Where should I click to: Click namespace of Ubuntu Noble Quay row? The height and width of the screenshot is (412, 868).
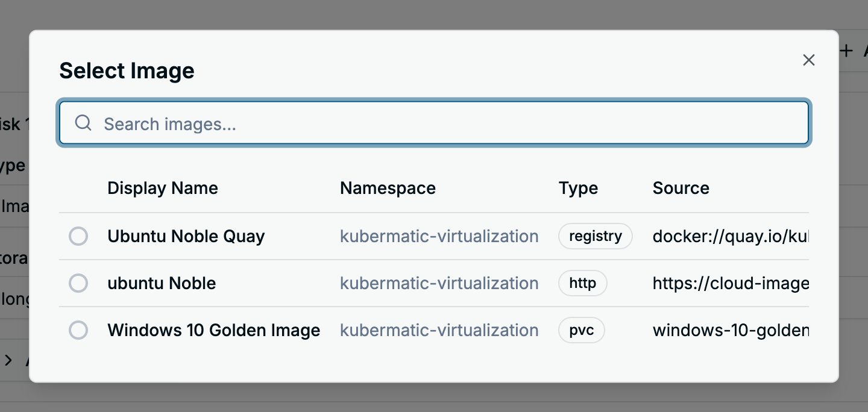(439, 236)
